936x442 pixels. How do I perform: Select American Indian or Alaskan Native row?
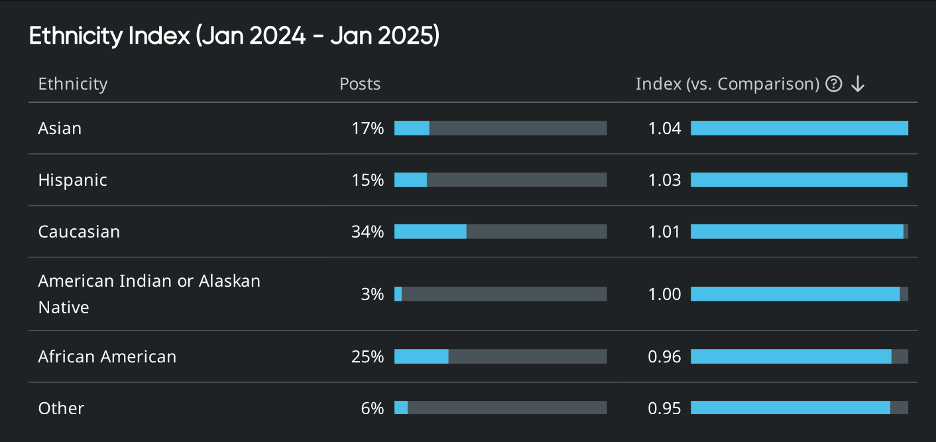[x=149, y=294]
